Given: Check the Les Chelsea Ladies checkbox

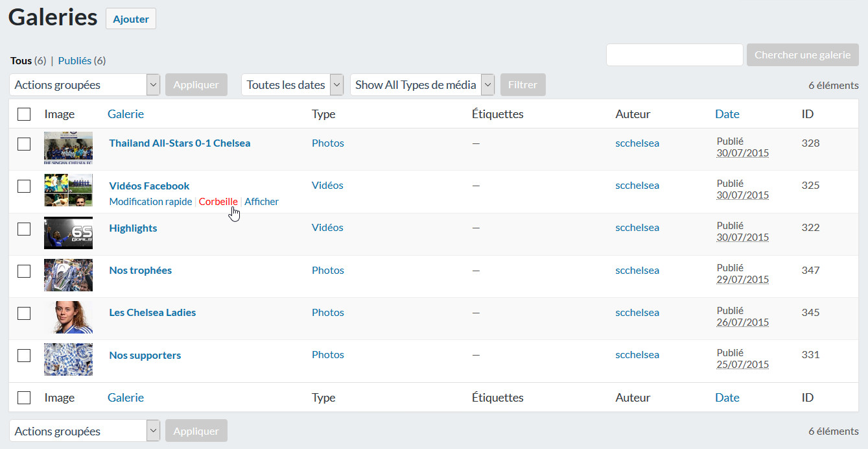Looking at the screenshot, I should [x=24, y=313].
